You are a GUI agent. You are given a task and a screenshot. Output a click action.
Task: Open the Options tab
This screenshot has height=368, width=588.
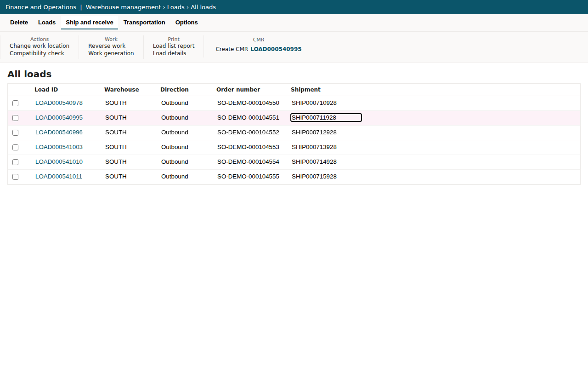pos(187,23)
